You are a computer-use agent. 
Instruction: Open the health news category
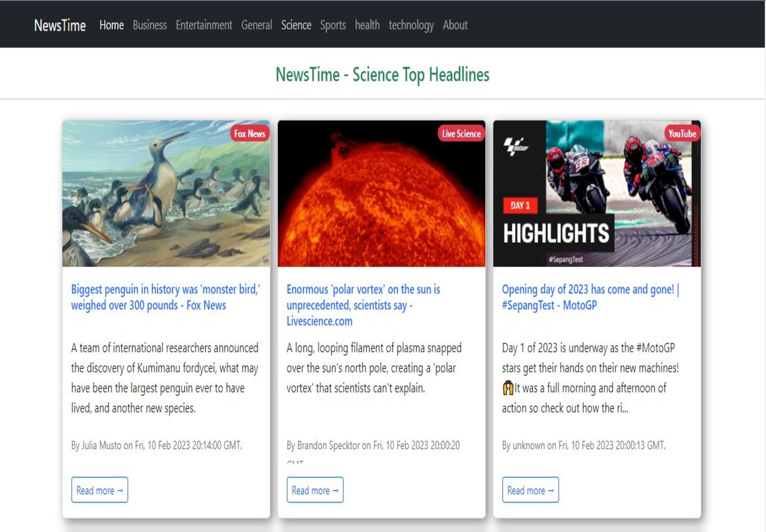(367, 25)
